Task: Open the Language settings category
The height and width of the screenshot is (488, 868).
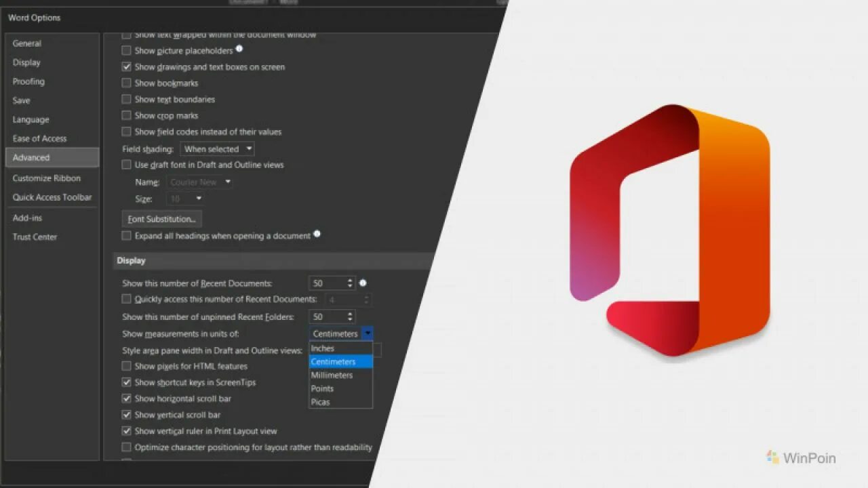Action: click(31, 119)
